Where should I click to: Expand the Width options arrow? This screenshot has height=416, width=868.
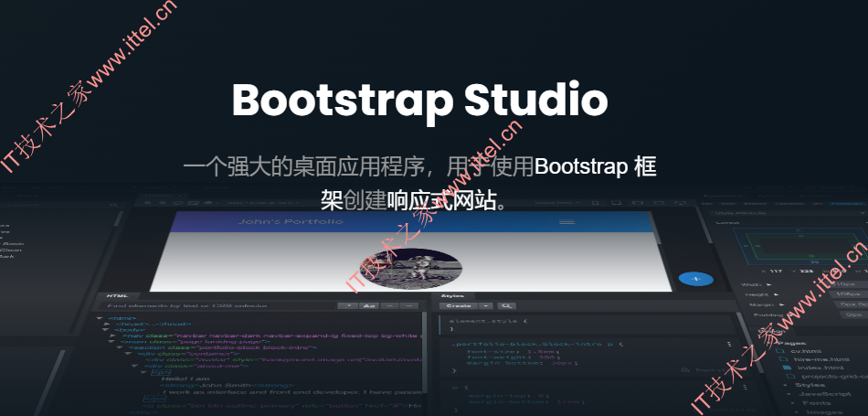pyautogui.click(x=769, y=284)
